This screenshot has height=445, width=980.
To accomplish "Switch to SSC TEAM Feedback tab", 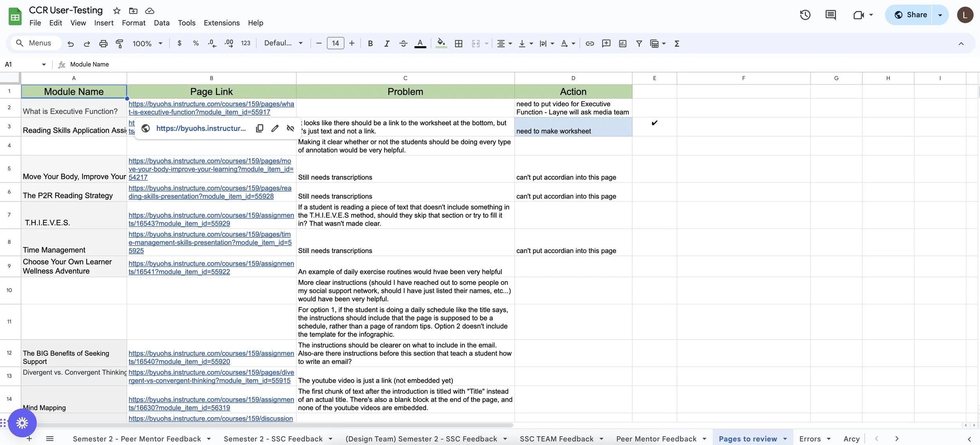I will (556, 439).
